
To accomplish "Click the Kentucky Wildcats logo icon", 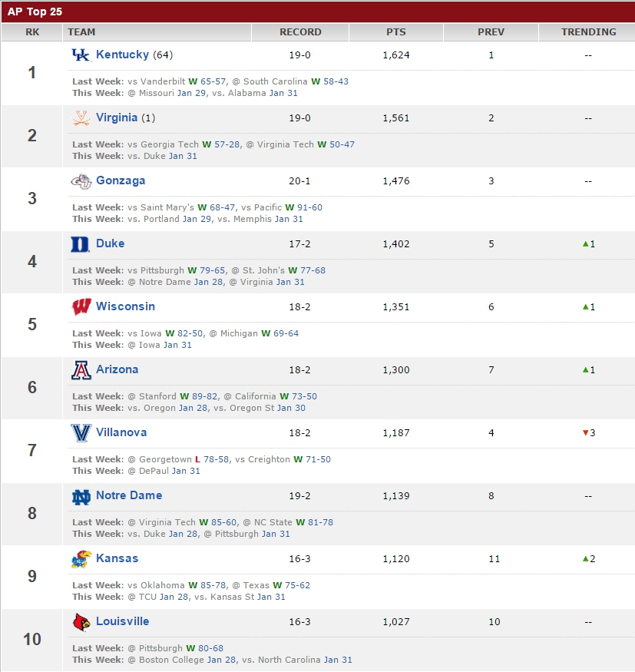I will pos(81,55).
